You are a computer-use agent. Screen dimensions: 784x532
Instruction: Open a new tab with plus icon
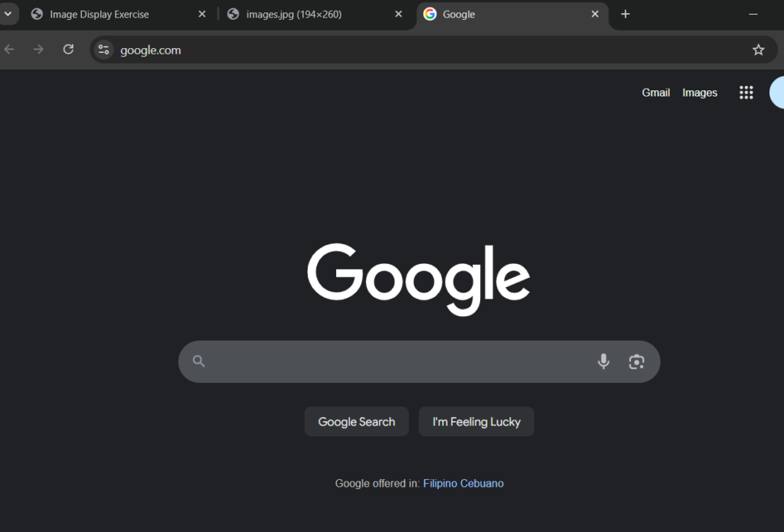tap(626, 14)
